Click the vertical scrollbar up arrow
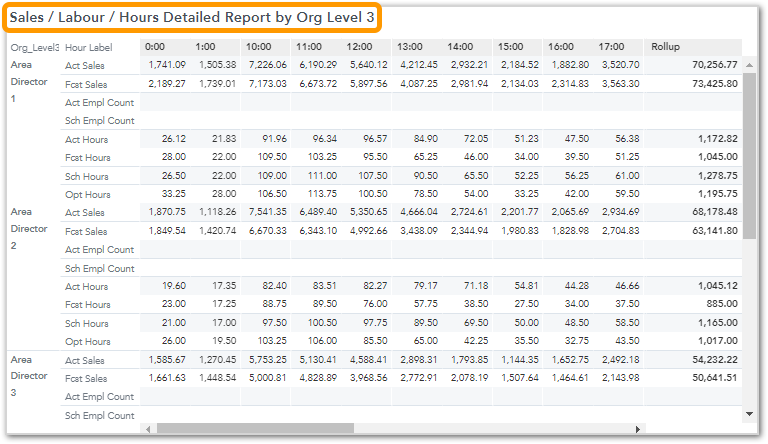The image size is (768, 444). 749,63
